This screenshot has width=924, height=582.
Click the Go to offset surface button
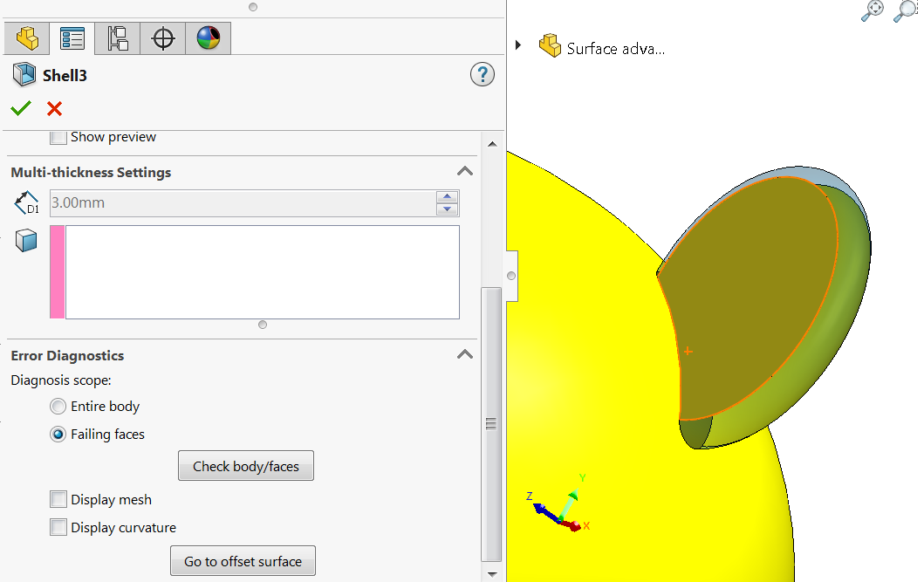[243, 562]
